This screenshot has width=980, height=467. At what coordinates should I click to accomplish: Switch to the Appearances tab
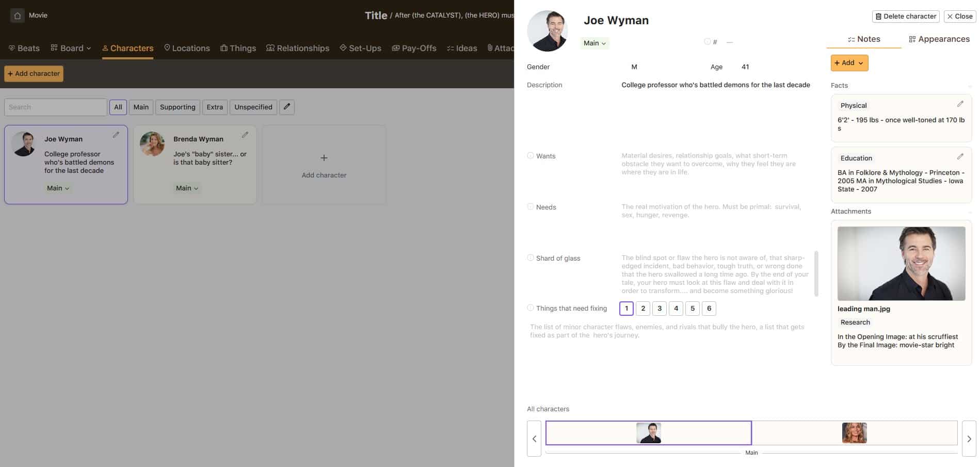939,39
